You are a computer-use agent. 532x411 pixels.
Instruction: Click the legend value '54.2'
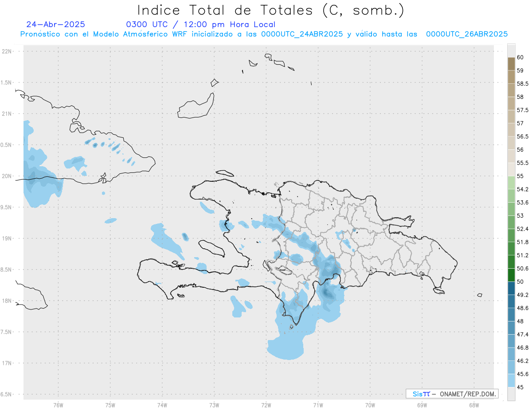coord(522,189)
